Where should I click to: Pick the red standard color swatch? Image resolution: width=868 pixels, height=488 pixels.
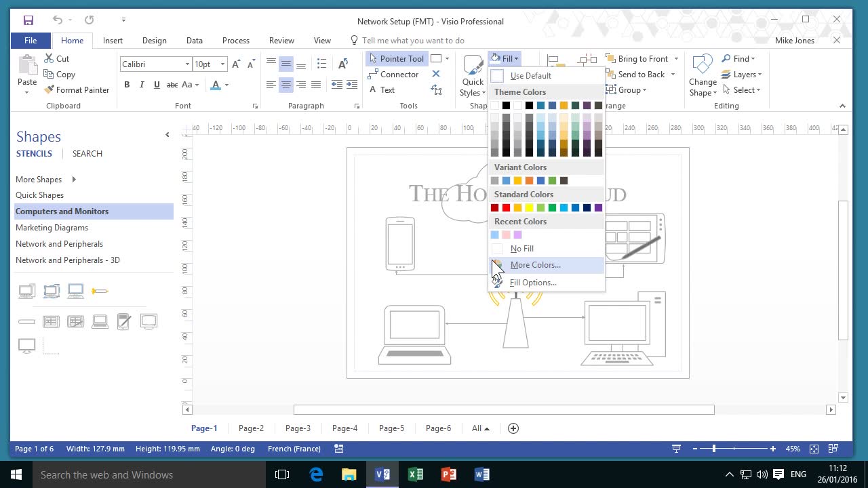pos(506,208)
